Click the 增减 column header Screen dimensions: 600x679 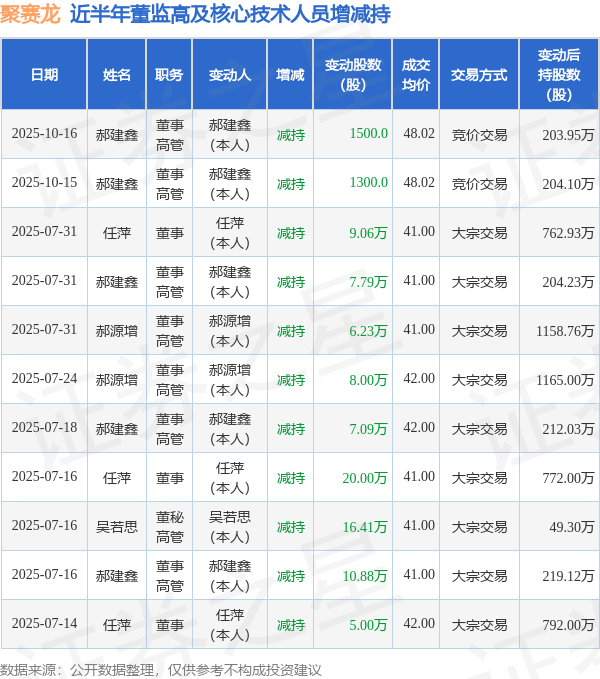(290, 74)
